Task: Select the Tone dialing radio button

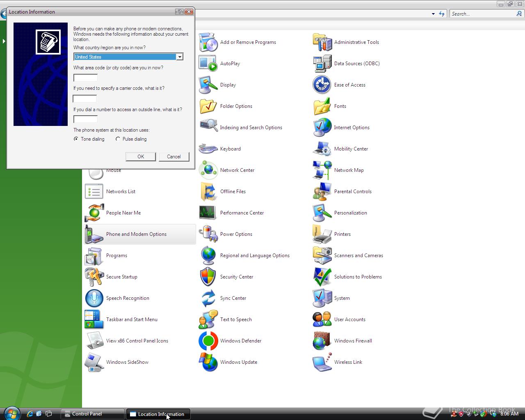Action: [76, 139]
